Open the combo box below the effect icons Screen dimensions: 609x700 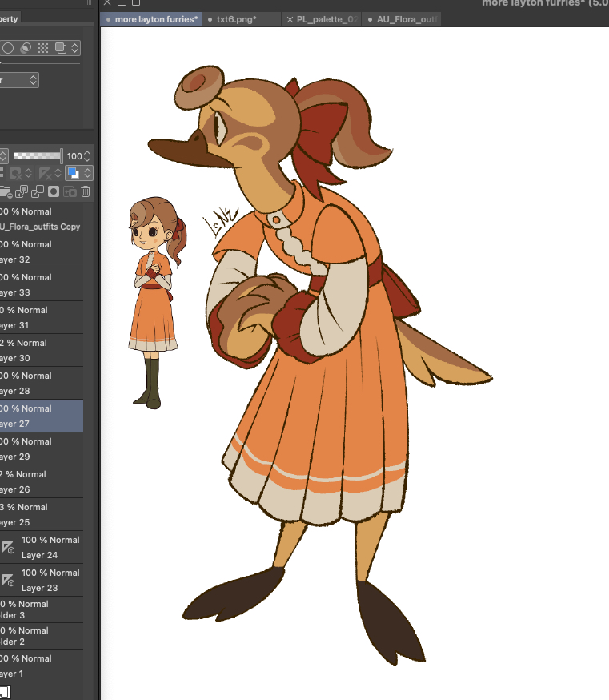(19, 80)
